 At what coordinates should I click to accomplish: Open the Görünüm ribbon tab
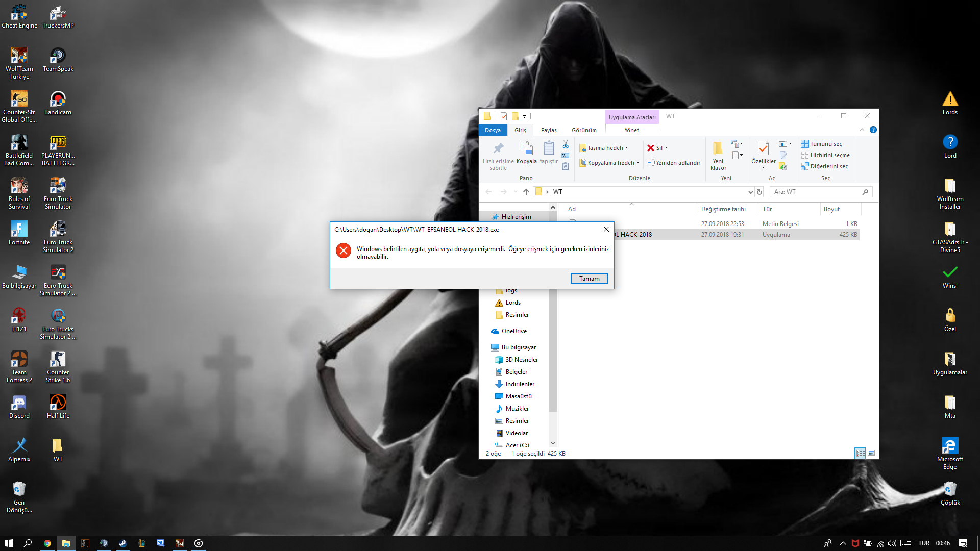584,130
